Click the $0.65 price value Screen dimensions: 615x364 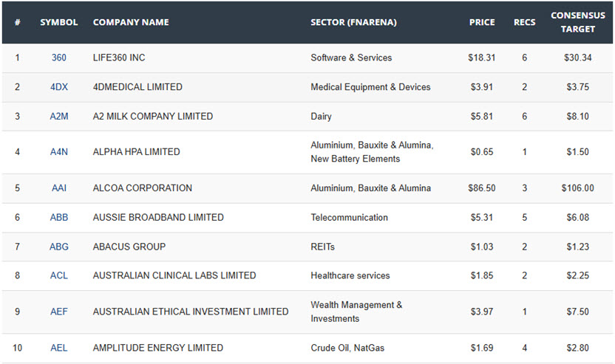point(482,151)
